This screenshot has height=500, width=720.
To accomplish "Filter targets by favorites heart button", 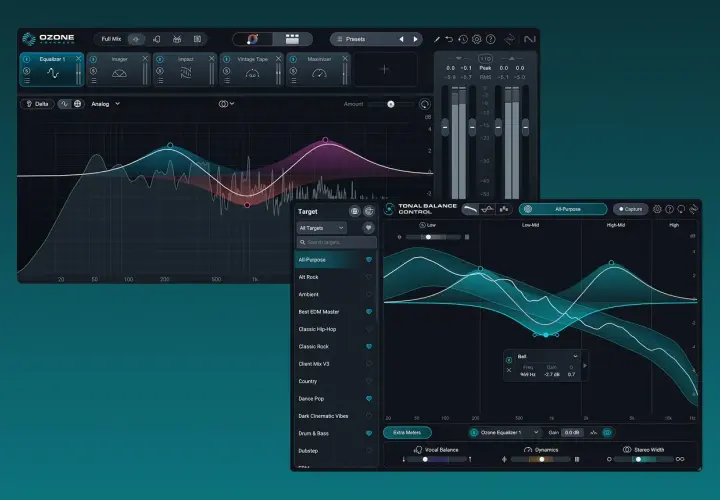I will [368, 228].
